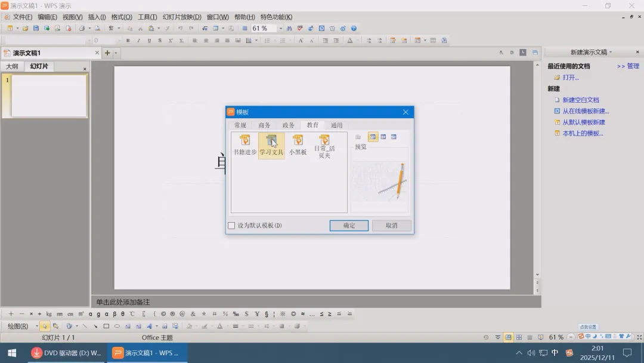
Task: Click the Save icon in toolbar
Action: pyautogui.click(x=36, y=29)
